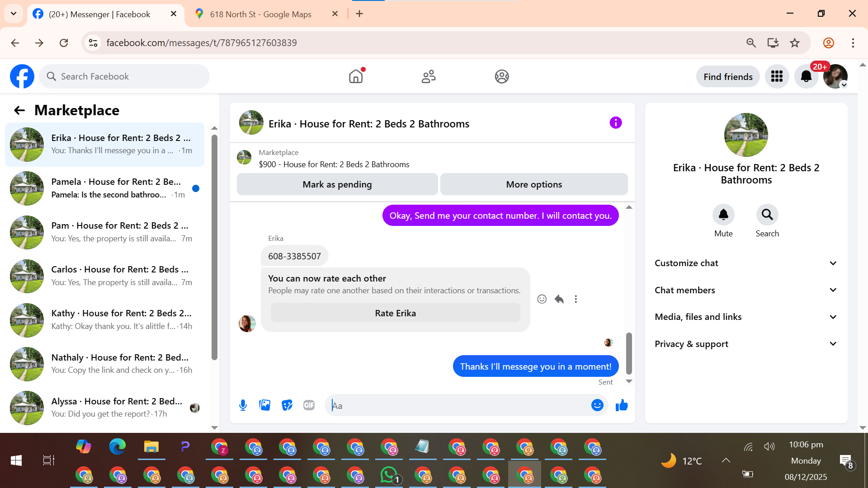Expand Customize chat section

click(x=746, y=263)
